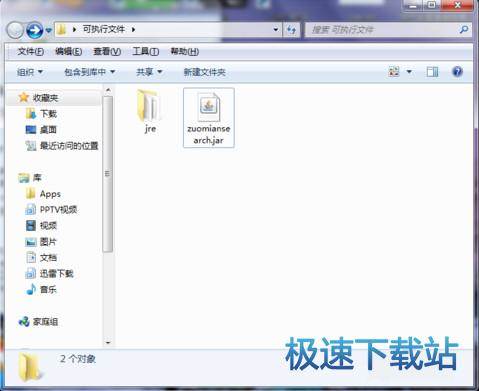
Task: Select 最近访问的位置 in navigation pane
Action: pyautogui.click(x=69, y=146)
